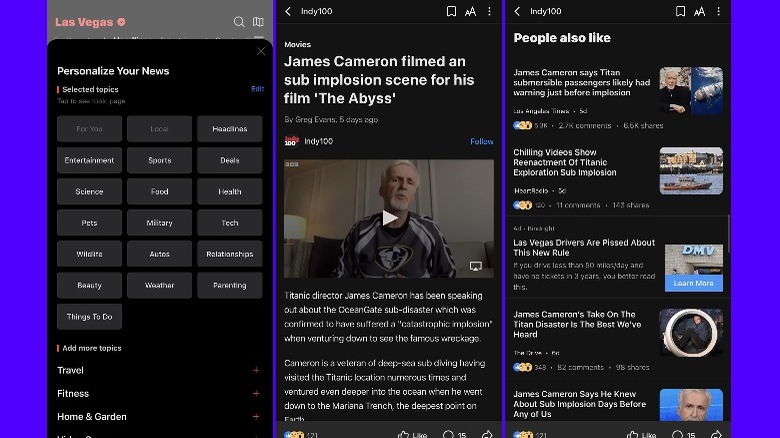Open the Tech topic
Image resolution: width=780 pixels, height=438 pixels.
pos(229,223)
